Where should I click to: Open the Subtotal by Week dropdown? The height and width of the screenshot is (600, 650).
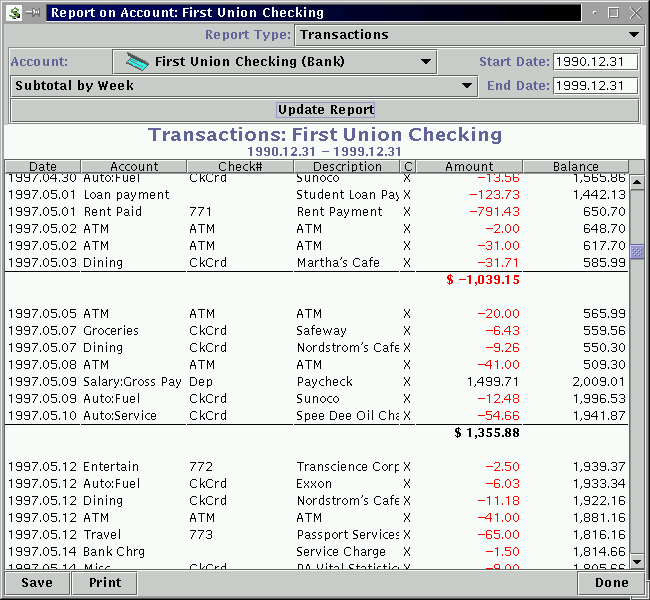click(x=244, y=86)
